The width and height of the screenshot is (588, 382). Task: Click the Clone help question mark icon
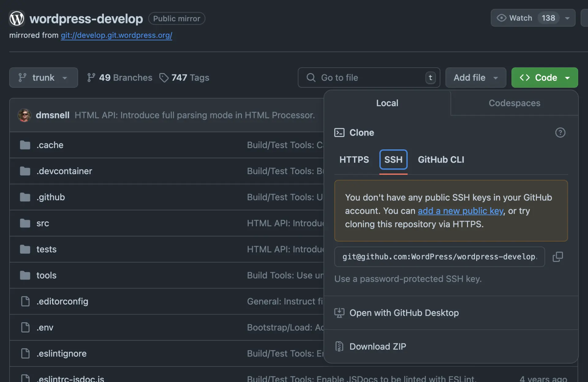[x=560, y=132]
